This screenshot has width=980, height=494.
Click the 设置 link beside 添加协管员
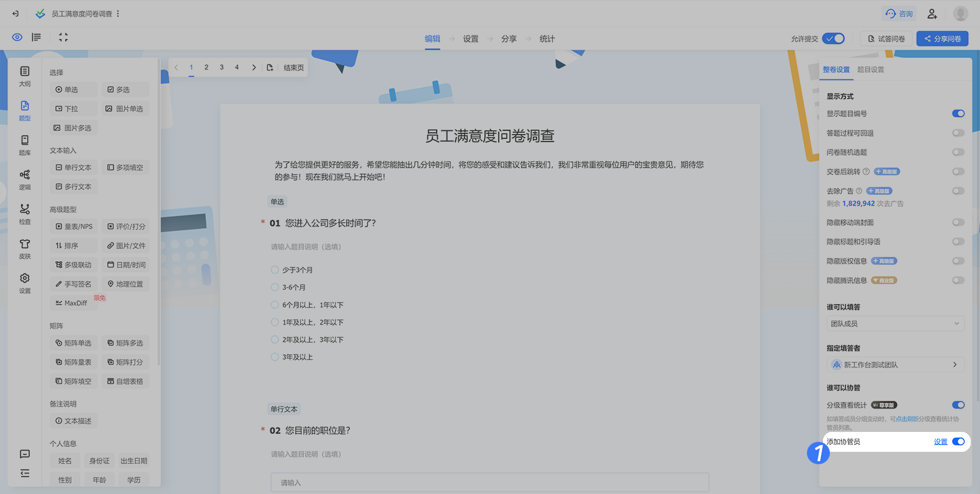pyautogui.click(x=940, y=442)
